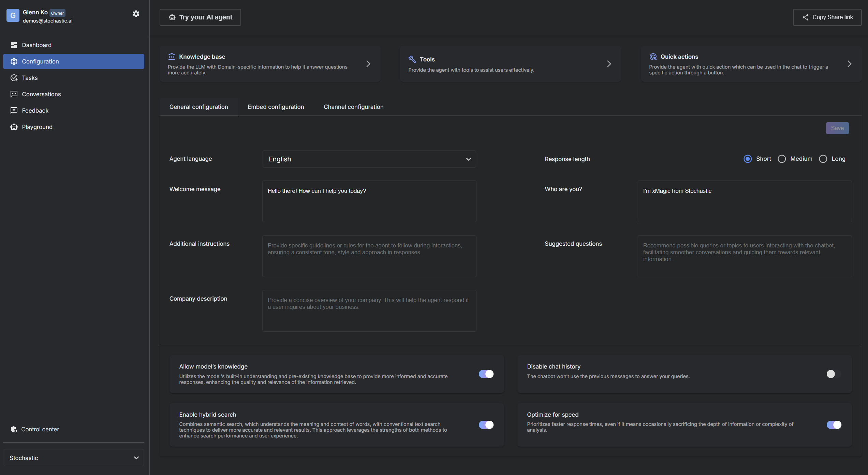Click the Tasks checkmark icon

point(14,78)
